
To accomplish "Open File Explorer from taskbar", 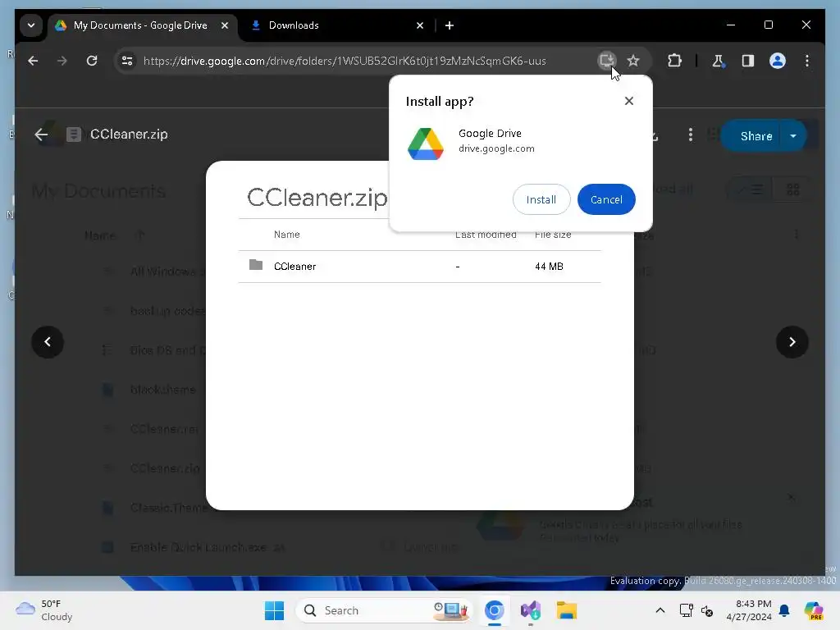I will click(566, 610).
